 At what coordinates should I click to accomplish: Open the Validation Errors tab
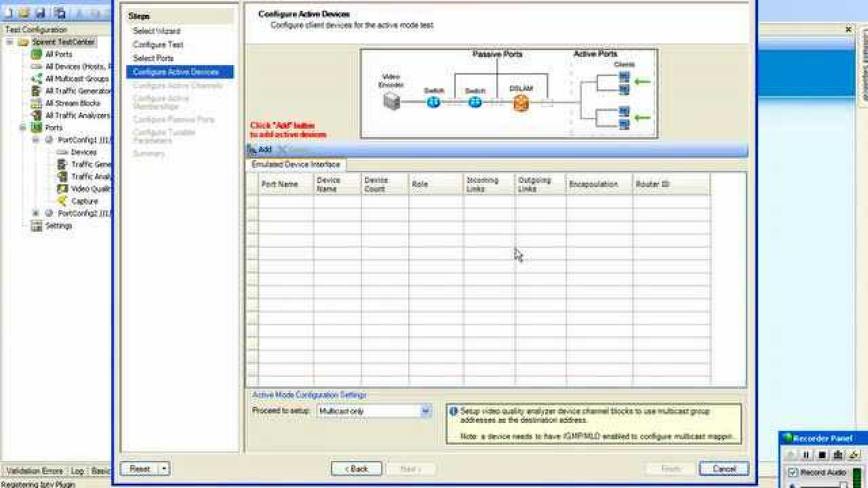coord(34,470)
